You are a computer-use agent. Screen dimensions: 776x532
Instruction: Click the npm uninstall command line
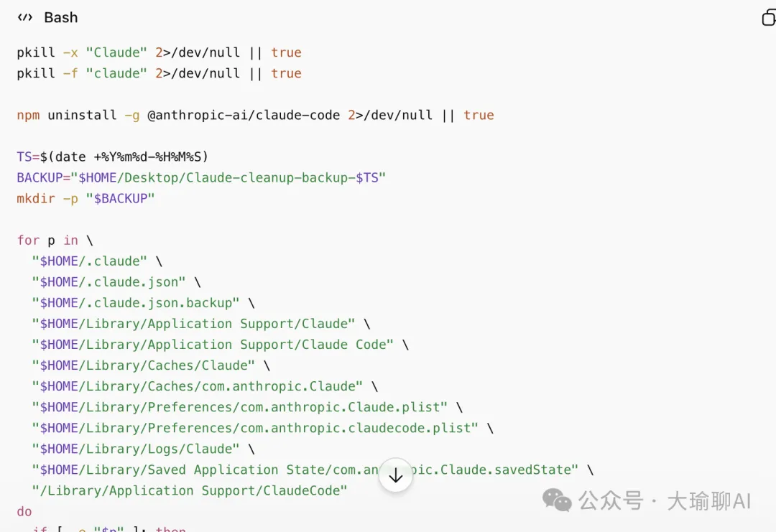click(255, 115)
